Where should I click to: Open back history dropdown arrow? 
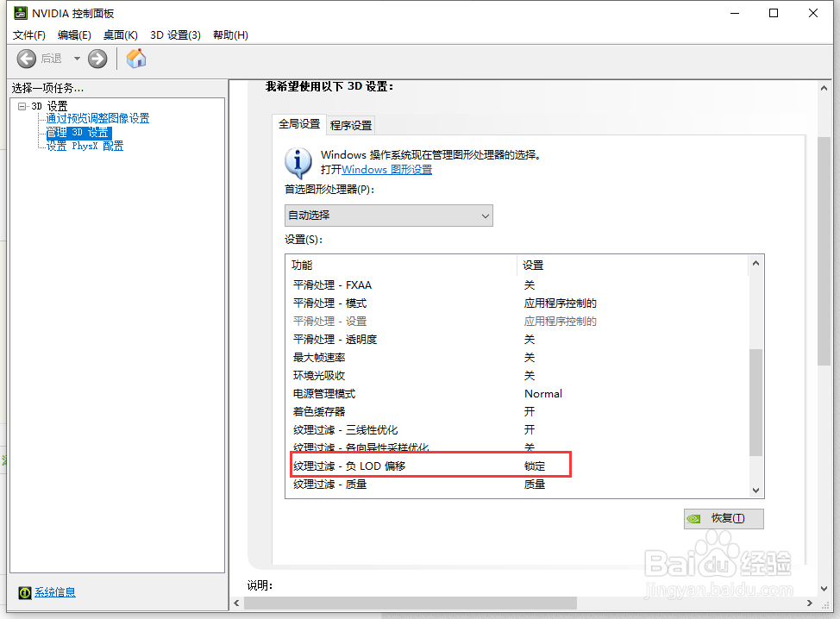pos(77,59)
